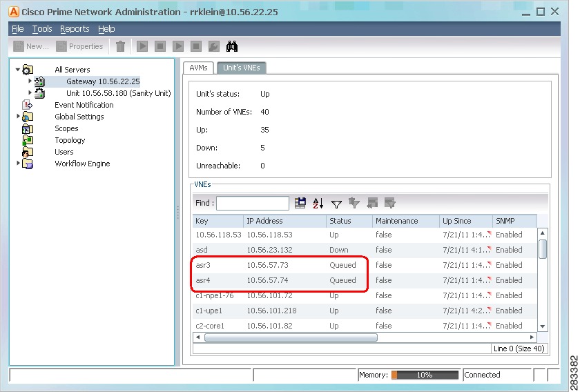Collapse the All Servers tree node

coord(17,69)
